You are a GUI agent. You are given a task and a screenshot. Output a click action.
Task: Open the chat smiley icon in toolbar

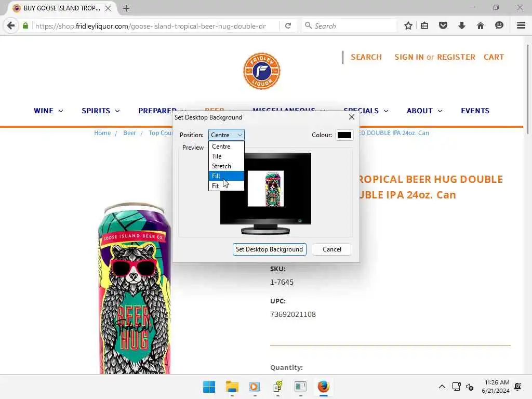(499, 25)
